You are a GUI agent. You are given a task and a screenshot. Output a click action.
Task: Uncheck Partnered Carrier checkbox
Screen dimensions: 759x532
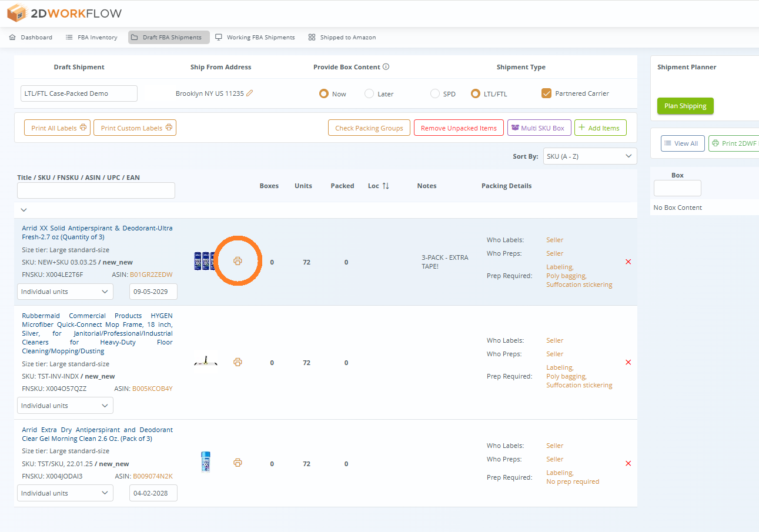546,93
